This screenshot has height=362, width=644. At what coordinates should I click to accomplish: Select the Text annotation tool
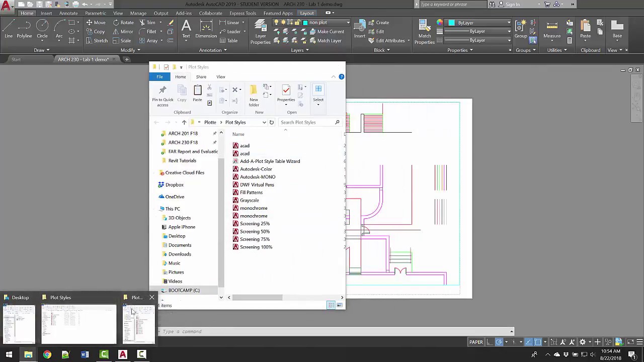tap(186, 29)
